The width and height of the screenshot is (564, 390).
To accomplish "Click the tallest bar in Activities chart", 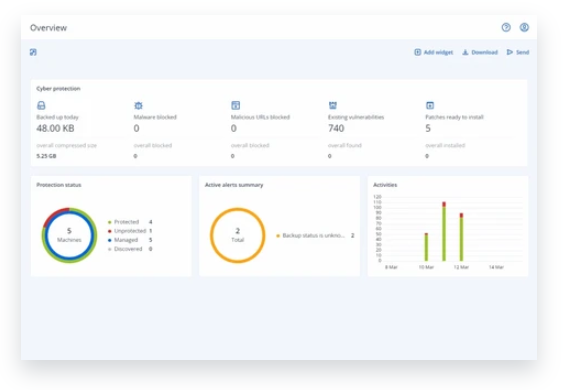I will (x=444, y=231).
